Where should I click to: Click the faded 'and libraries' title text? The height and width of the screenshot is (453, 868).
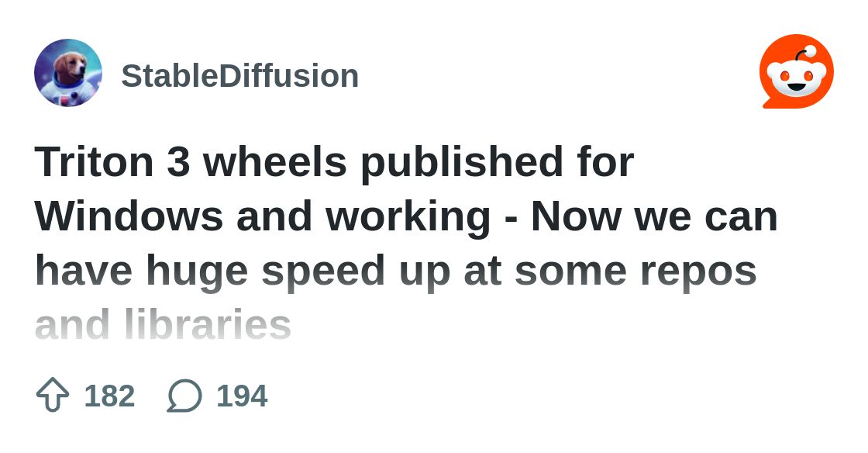[163, 325]
